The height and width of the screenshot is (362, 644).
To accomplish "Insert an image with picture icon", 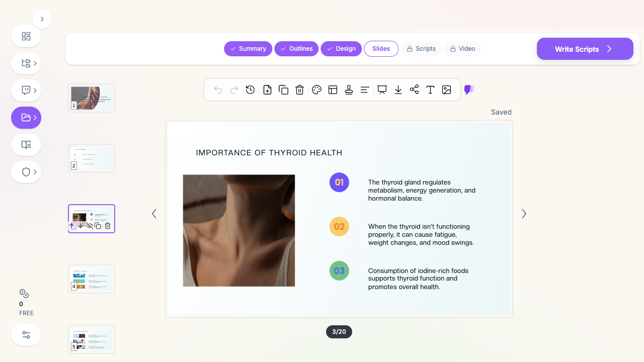I will pos(446,90).
